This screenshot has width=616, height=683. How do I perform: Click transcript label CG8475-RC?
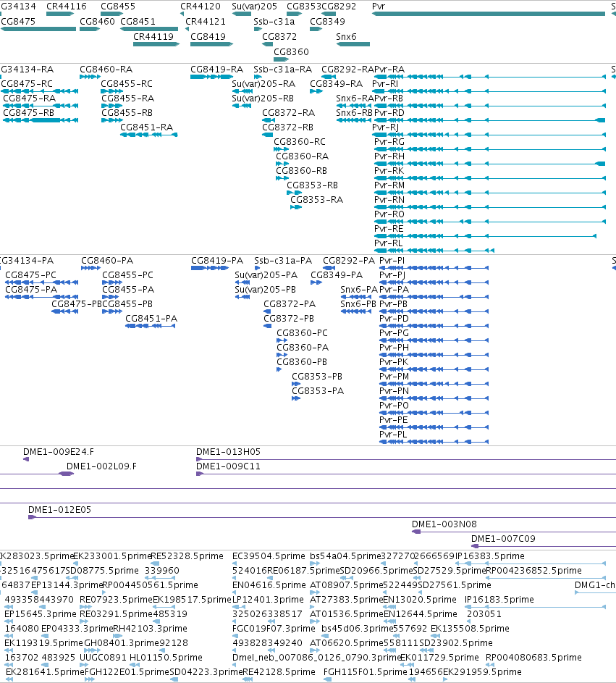pos(27,84)
